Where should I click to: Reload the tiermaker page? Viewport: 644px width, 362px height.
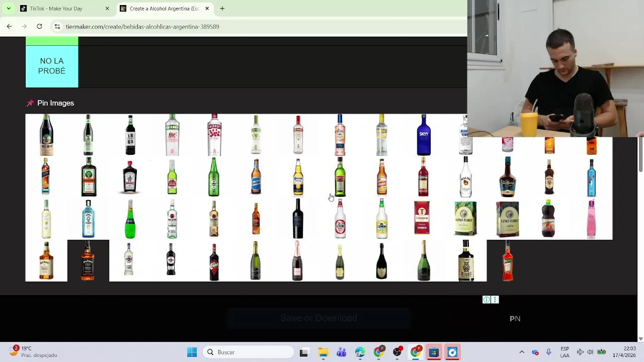pyautogui.click(x=39, y=26)
